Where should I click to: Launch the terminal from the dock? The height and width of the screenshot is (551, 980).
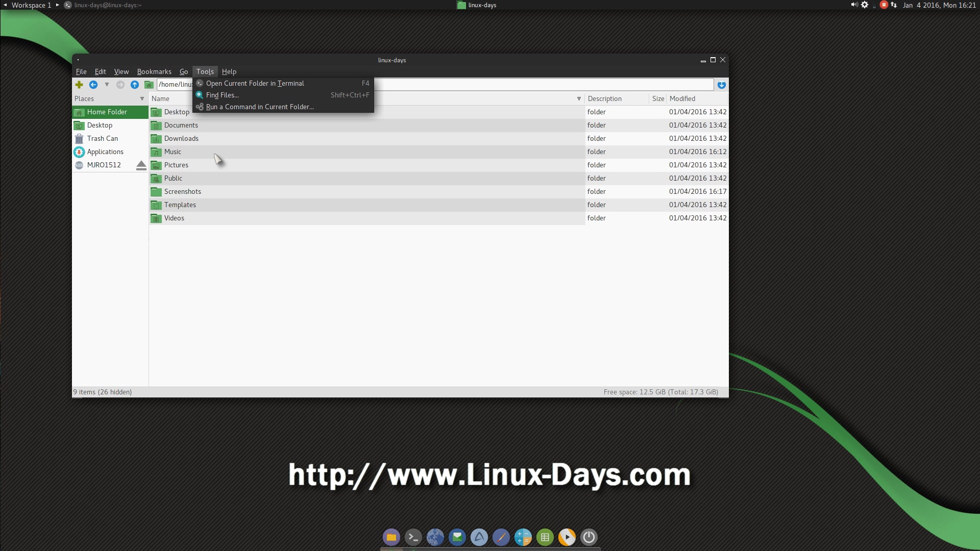coord(413,537)
